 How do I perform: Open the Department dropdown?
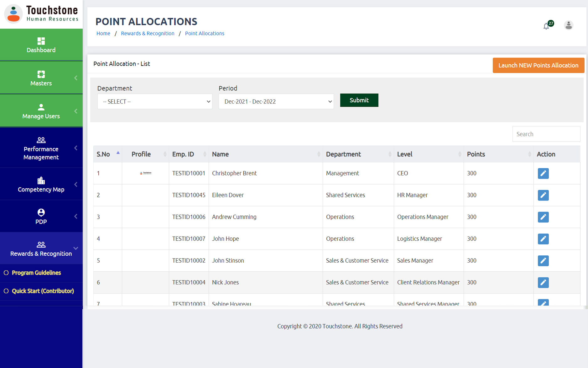point(155,102)
